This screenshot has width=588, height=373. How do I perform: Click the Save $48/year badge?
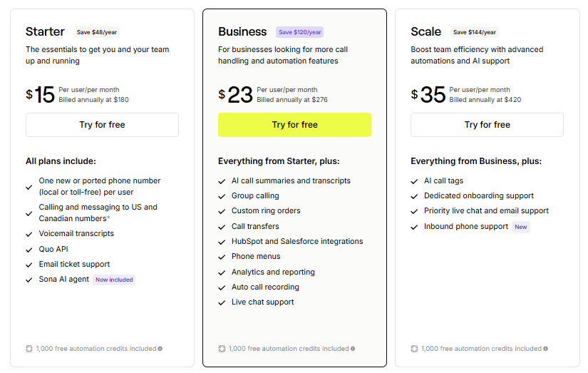click(x=96, y=32)
